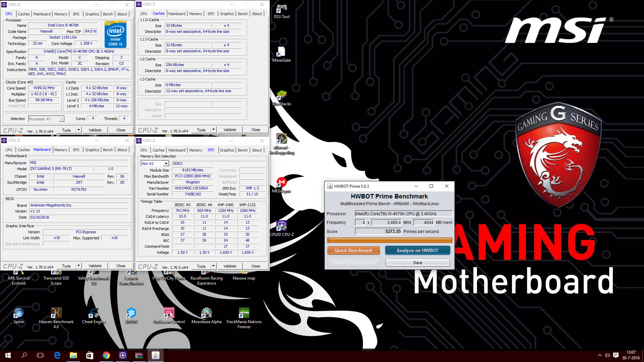Switch to HWBOT Prime Java taskbar icon

[155, 355]
